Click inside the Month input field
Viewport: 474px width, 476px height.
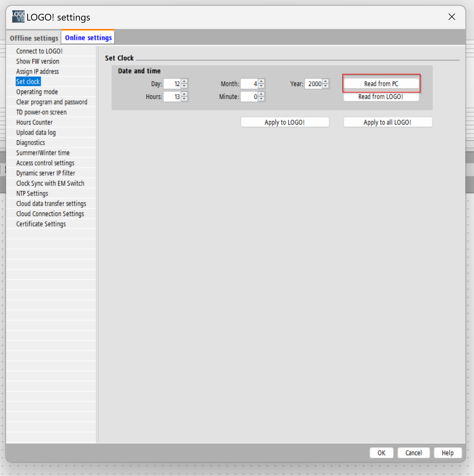point(250,84)
